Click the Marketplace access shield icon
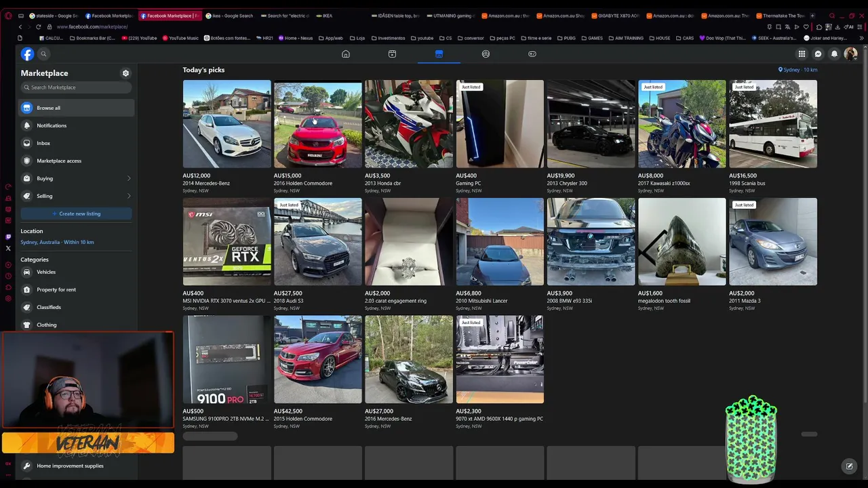 click(26, 161)
